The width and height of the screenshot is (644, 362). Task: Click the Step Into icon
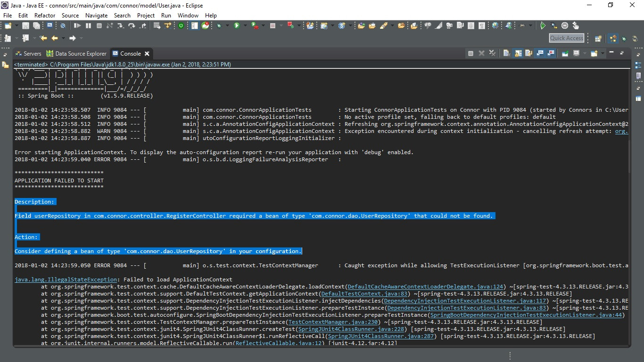[120, 25]
